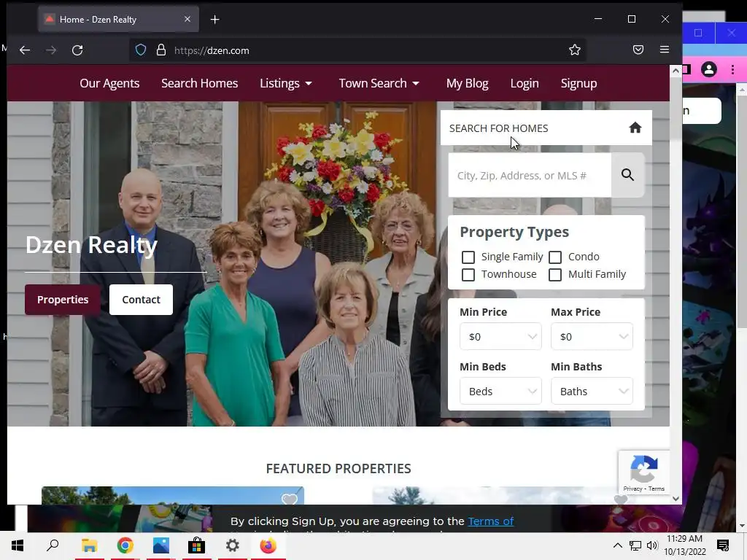Favorite the first featured property heart
The height and width of the screenshot is (560, 747).
[289, 499]
